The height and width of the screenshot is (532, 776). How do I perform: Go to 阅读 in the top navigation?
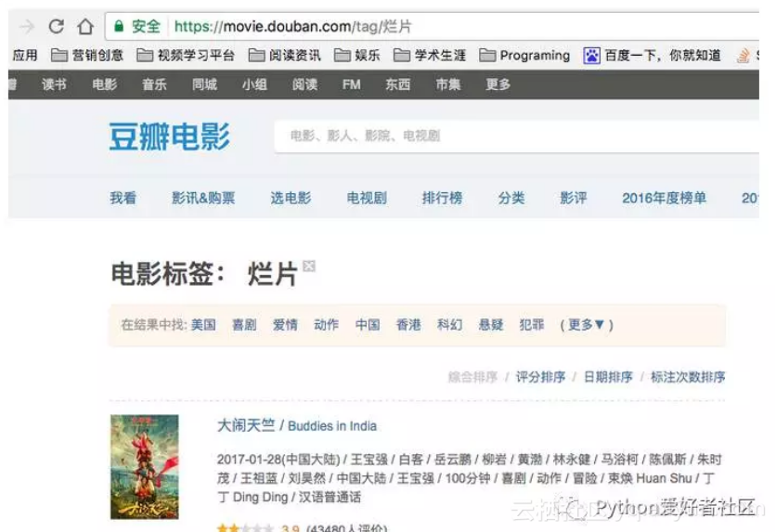304,84
